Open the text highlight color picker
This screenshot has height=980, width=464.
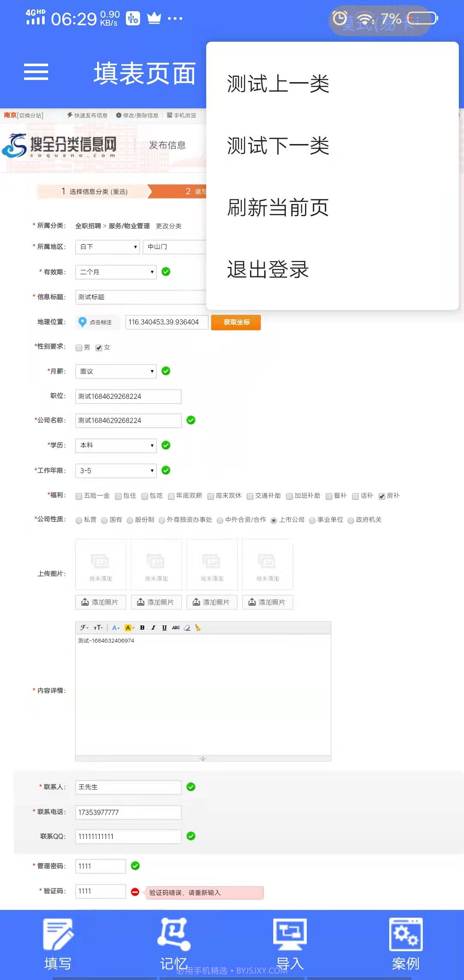[129, 628]
